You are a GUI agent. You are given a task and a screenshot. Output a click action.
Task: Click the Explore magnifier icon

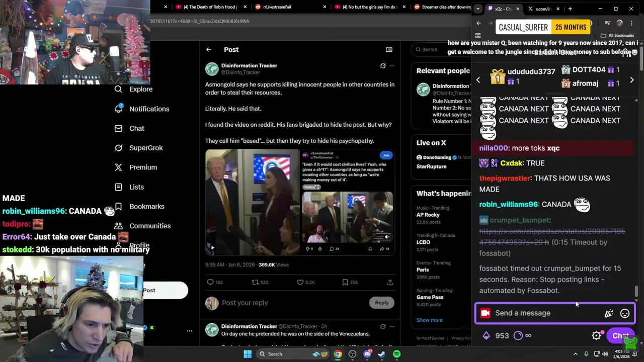point(118,89)
